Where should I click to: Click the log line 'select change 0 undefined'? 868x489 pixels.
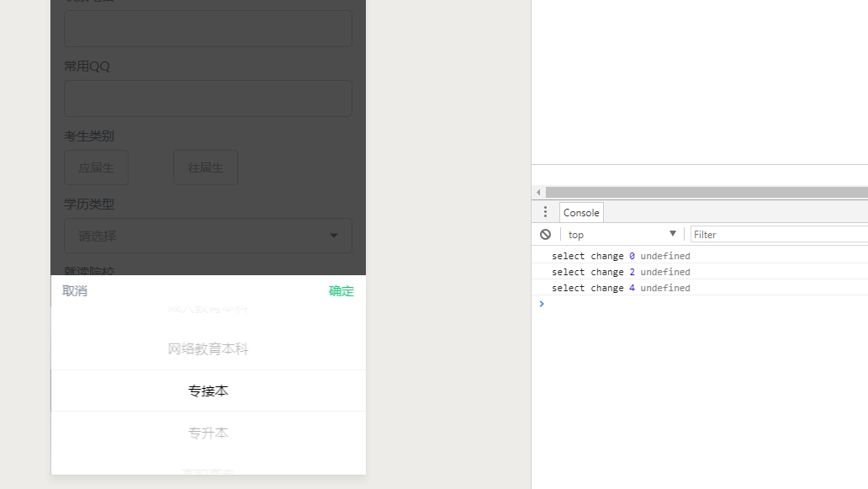pyautogui.click(x=621, y=256)
